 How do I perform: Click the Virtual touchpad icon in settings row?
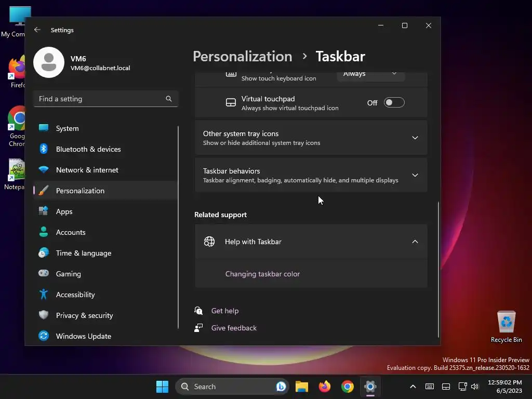231,102
